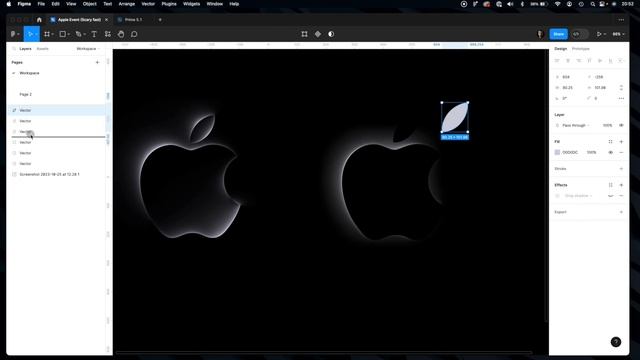640x360 pixels.
Task: Open the Plugins menu
Action: click(x=169, y=4)
